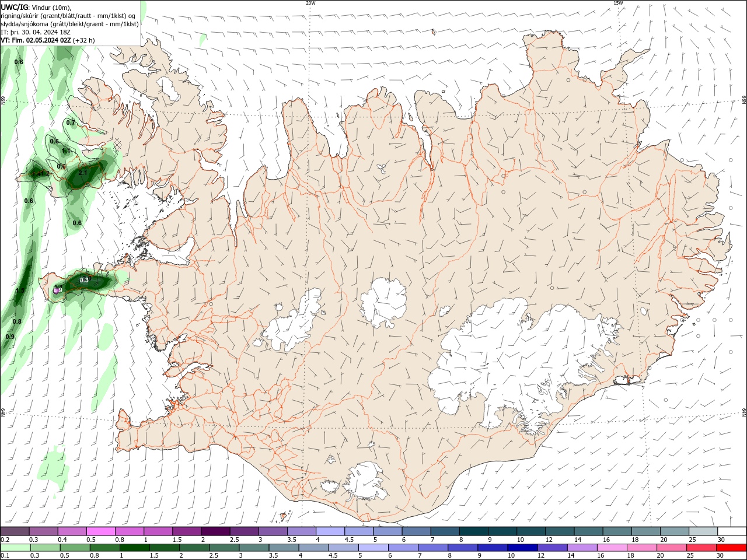
Task: Click the 20W longitude label
Action: [310, 3]
